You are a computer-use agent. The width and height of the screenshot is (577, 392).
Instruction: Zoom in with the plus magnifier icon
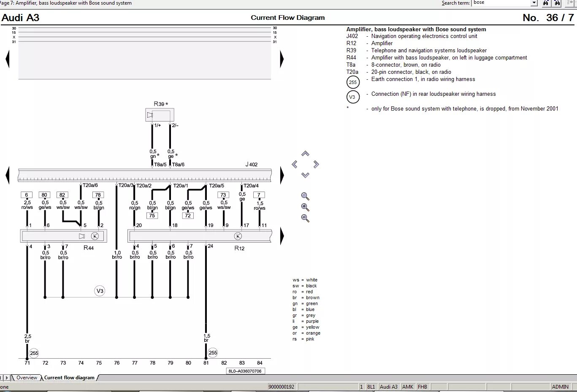(305, 207)
